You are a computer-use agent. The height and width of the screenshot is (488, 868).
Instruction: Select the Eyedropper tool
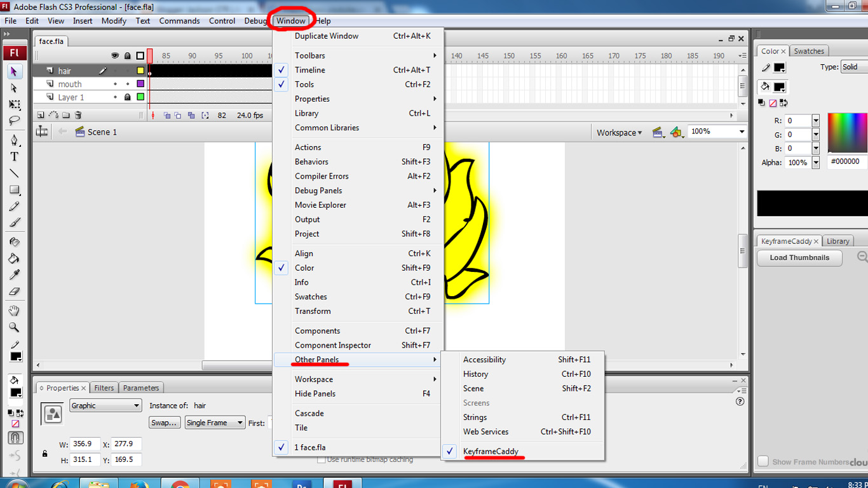click(14, 275)
